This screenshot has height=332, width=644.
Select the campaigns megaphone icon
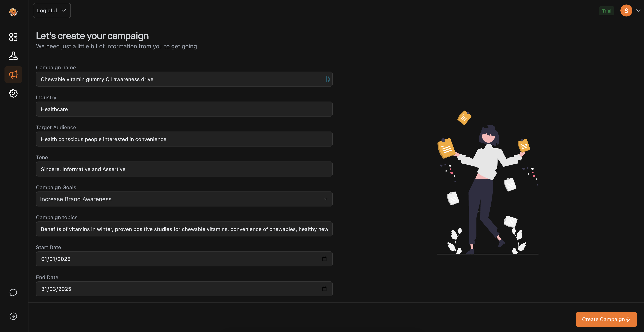[13, 75]
